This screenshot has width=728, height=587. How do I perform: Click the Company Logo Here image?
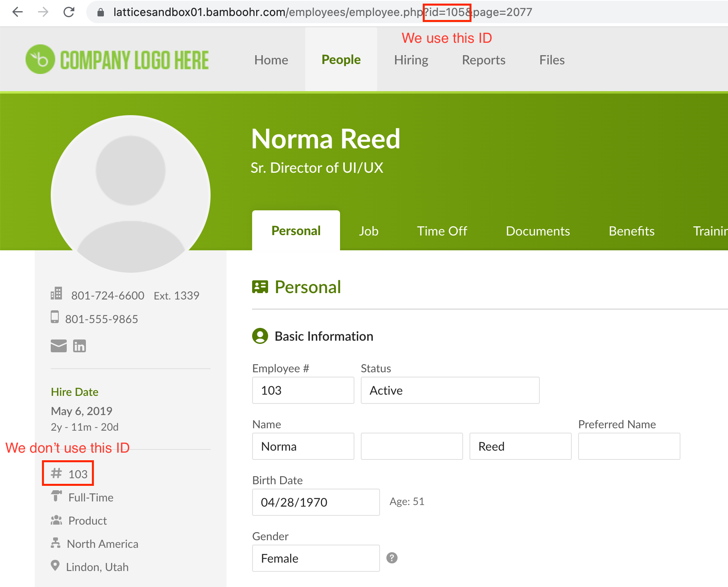pos(117,59)
